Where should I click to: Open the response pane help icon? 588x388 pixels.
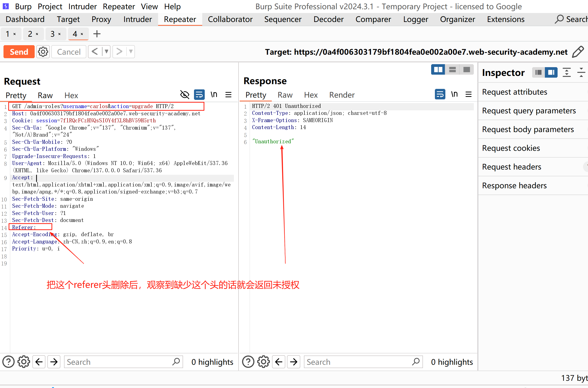pos(248,362)
